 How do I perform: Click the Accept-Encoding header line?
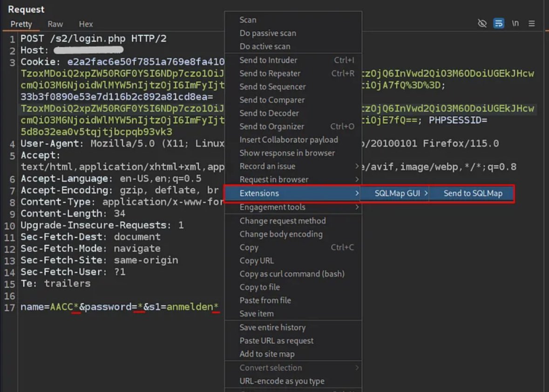tap(120, 190)
